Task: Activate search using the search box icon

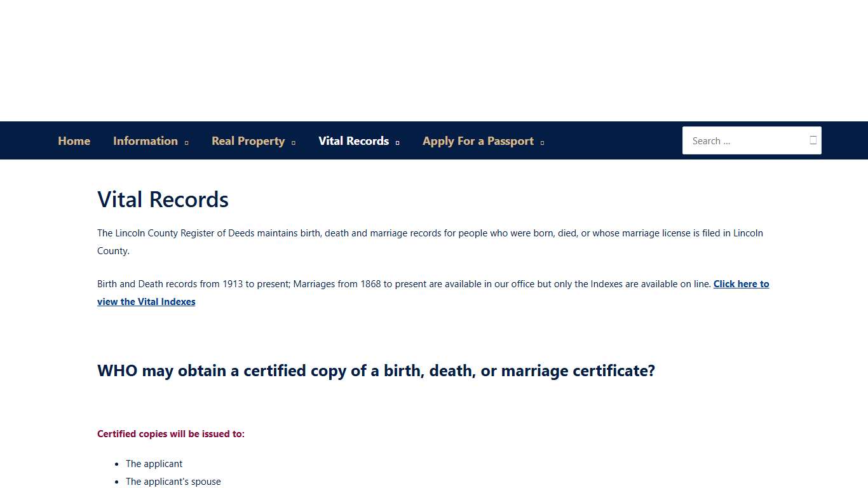Action: [813, 140]
